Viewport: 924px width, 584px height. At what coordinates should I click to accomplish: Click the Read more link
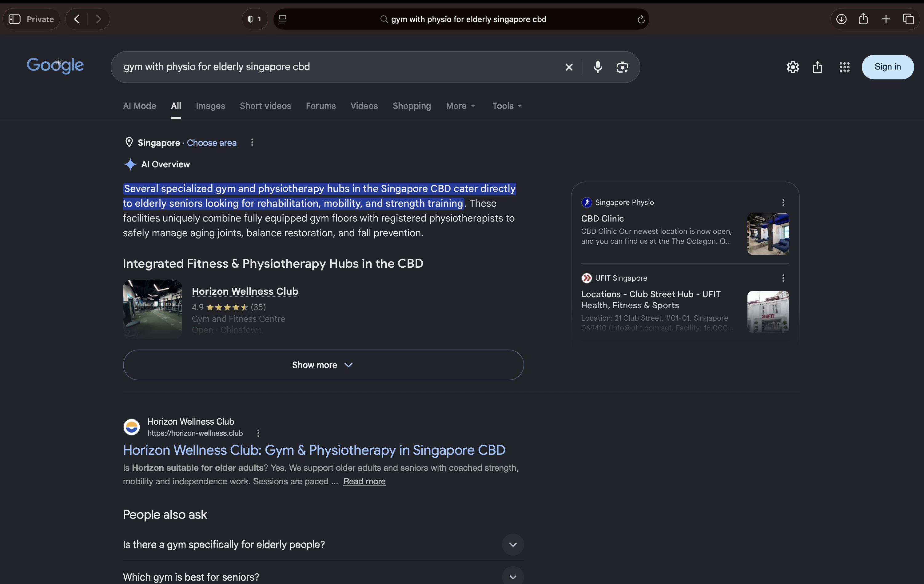(x=364, y=482)
